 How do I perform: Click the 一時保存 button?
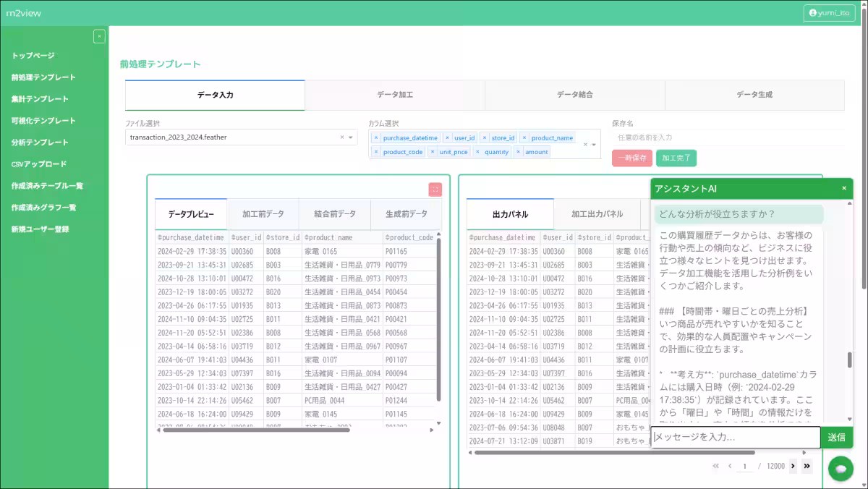(631, 158)
